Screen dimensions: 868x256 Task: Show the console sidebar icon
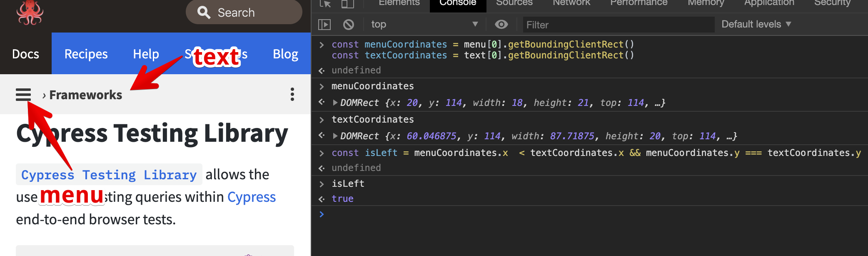tap(324, 25)
